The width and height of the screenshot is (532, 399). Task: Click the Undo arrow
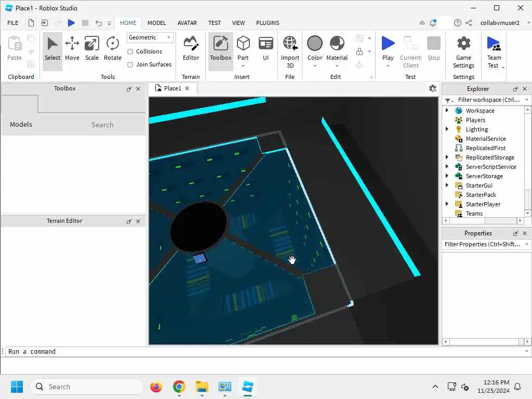click(x=99, y=23)
